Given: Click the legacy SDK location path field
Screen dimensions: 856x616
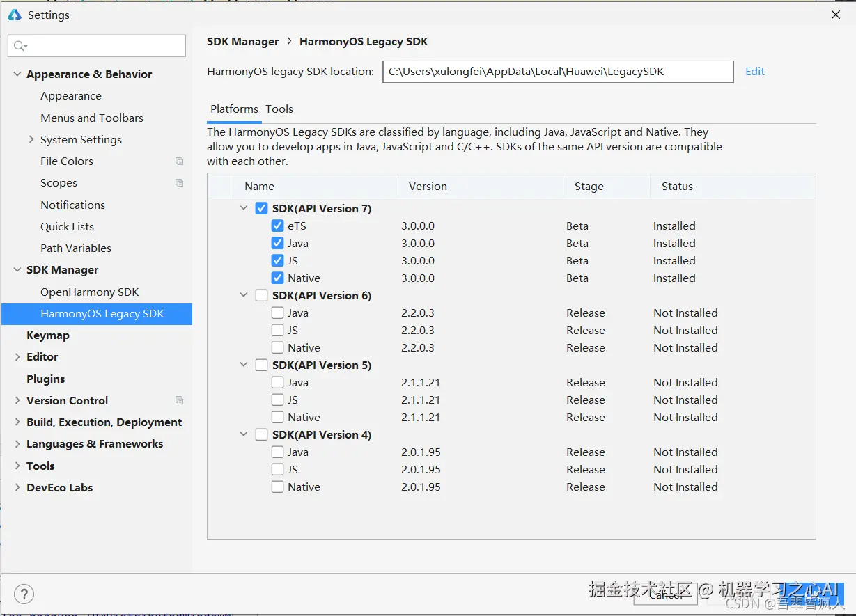Looking at the screenshot, I should click(x=558, y=71).
